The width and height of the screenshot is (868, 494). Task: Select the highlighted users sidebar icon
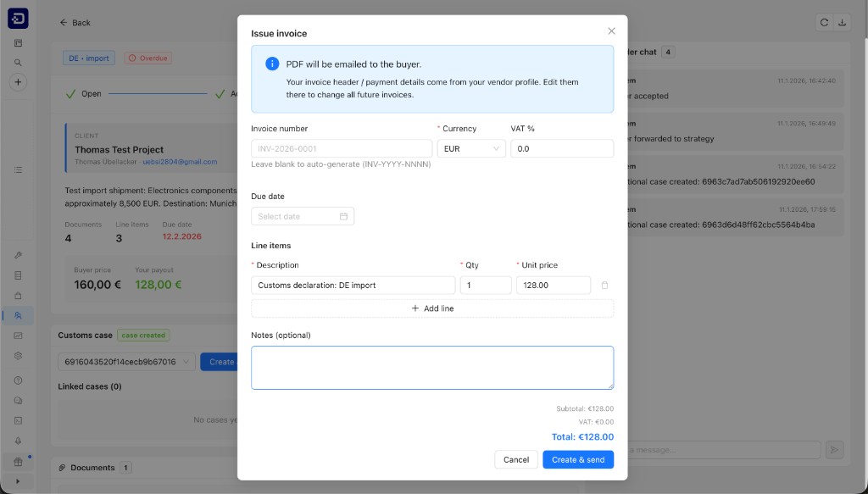pos(18,315)
